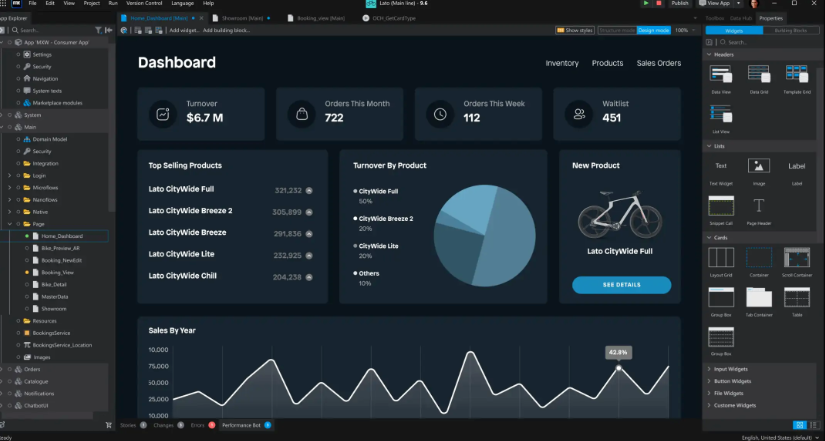Viewport: 825px width, 441px height.
Task: Pick the Tab Container widget icon
Action: [758, 297]
